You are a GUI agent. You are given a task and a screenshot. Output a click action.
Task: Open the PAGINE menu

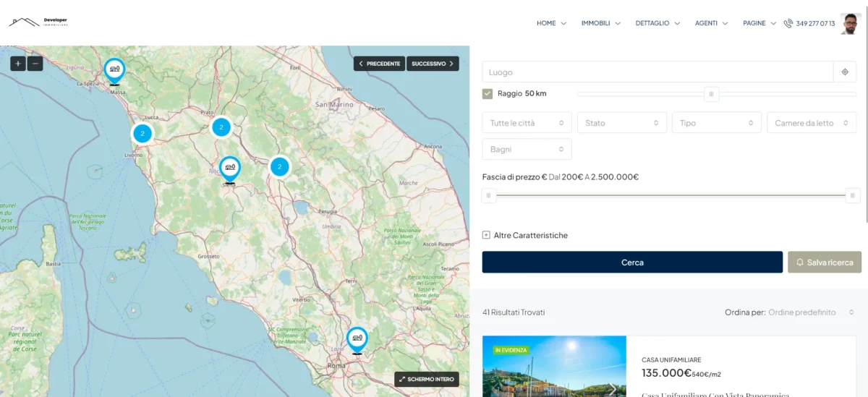coord(759,23)
